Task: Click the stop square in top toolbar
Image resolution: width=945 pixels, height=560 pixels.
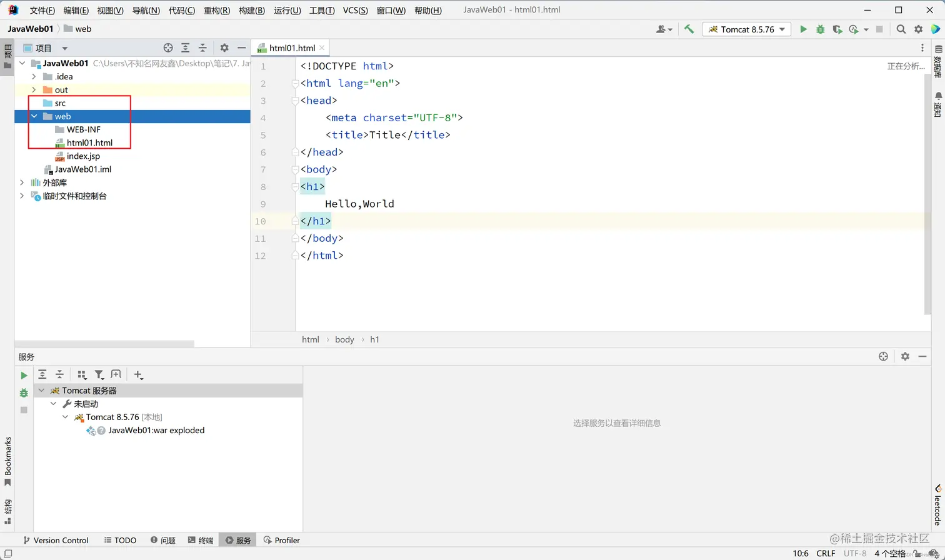Action: tap(879, 29)
